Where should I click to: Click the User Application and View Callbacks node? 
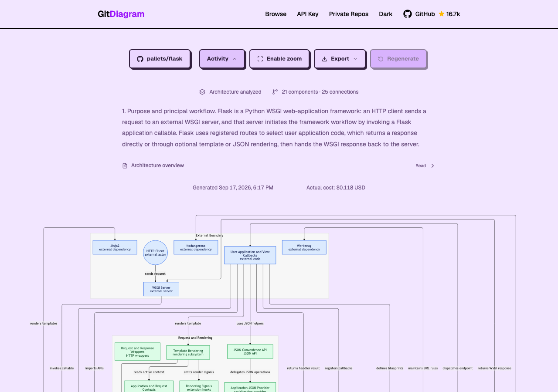(250, 255)
